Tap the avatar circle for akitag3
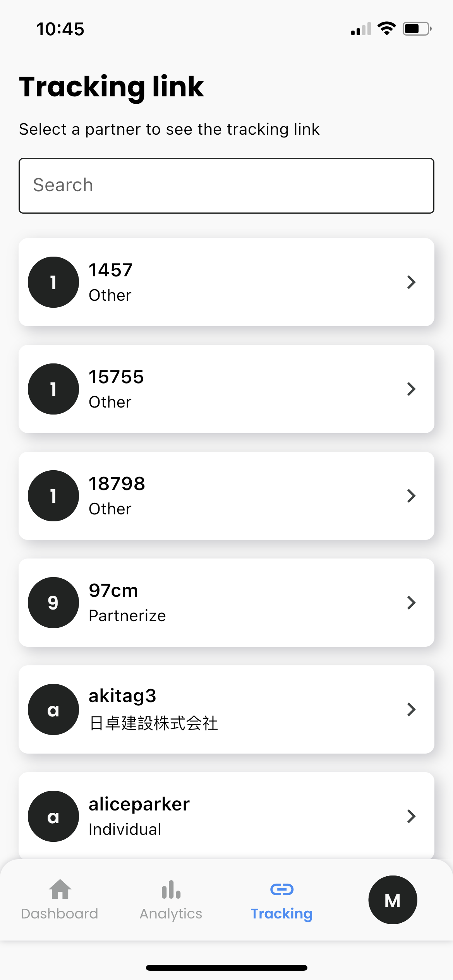Screen dimensions: 453x980 [x=53, y=709]
